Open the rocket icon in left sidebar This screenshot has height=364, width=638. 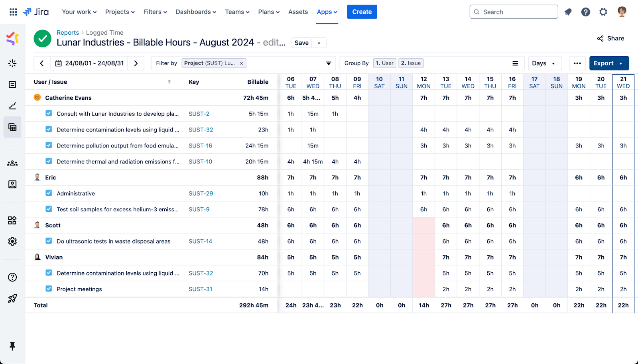coord(12,299)
